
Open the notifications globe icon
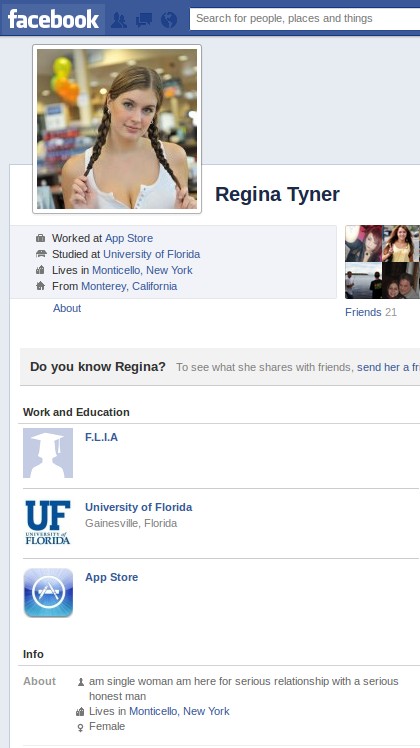[169, 20]
